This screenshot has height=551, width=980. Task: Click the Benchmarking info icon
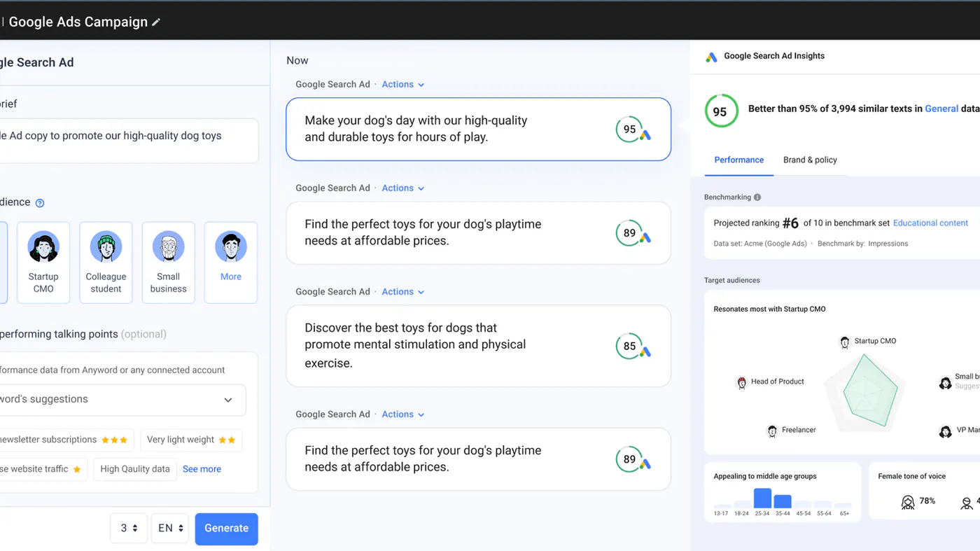click(x=757, y=197)
